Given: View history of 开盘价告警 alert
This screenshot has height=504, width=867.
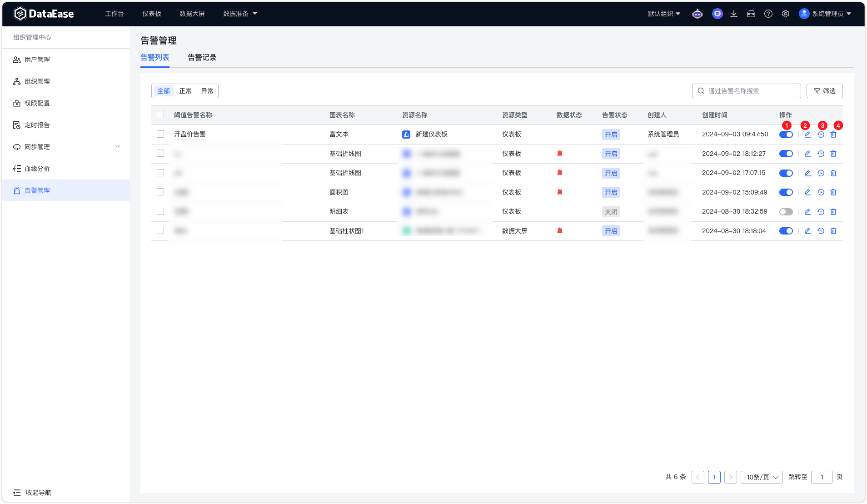Looking at the screenshot, I should coord(821,135).
